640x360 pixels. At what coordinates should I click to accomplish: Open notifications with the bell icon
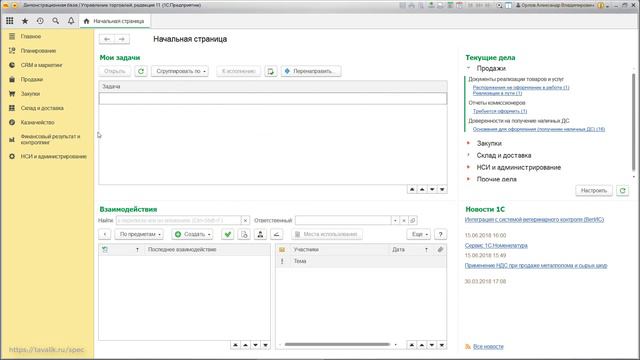point(71,21)
